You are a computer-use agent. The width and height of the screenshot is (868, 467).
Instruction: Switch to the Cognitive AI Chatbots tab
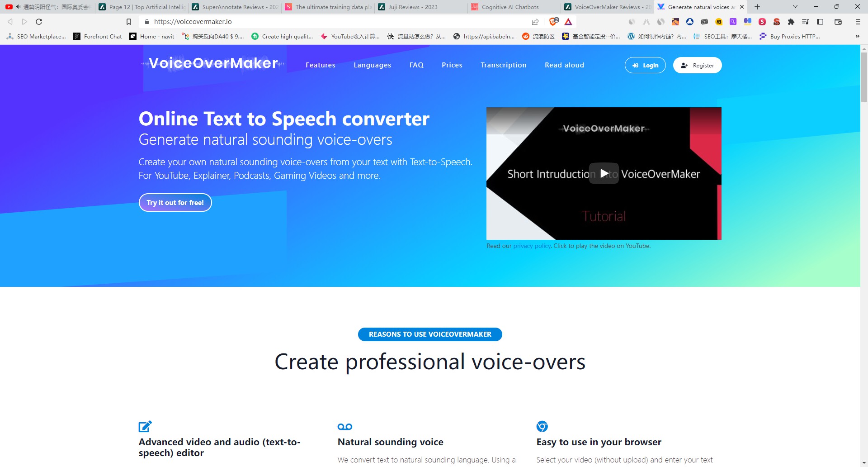[514, 7]
